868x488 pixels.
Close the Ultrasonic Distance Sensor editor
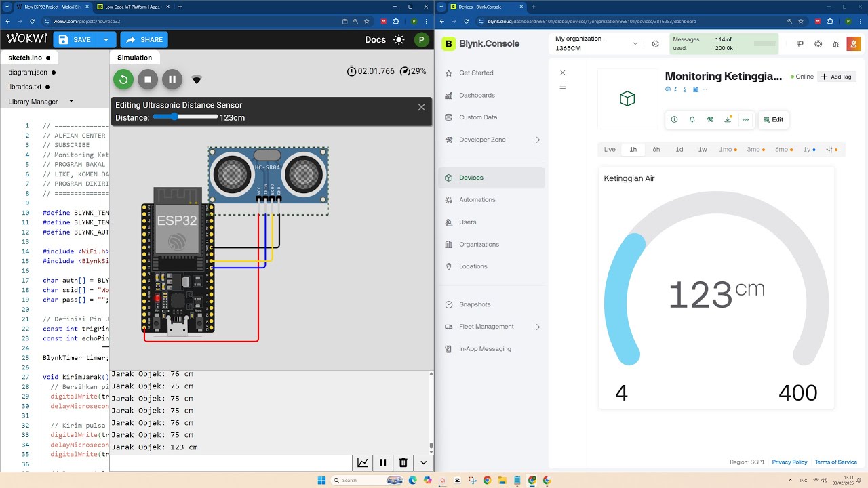coord(421,107)
